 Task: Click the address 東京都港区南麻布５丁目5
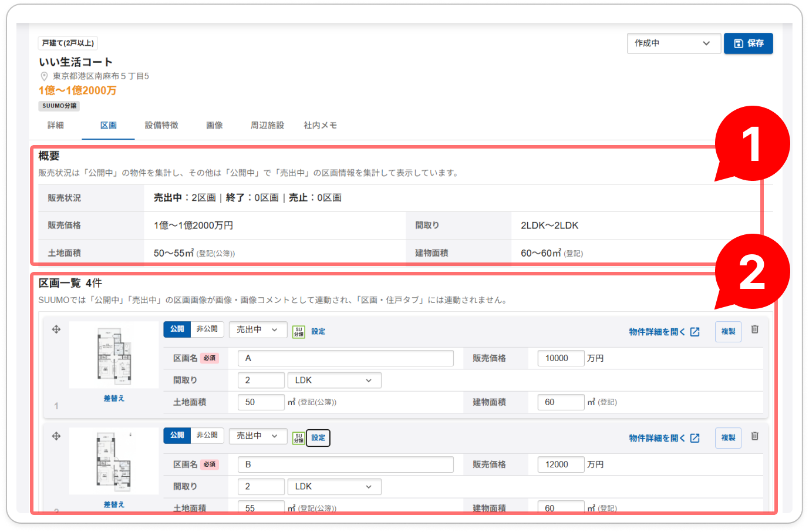click(x=101, y=76)
